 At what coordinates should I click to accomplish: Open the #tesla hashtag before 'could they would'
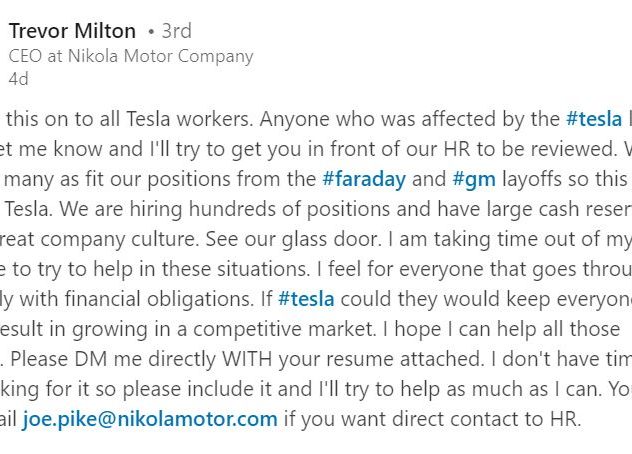coord(306,299)
